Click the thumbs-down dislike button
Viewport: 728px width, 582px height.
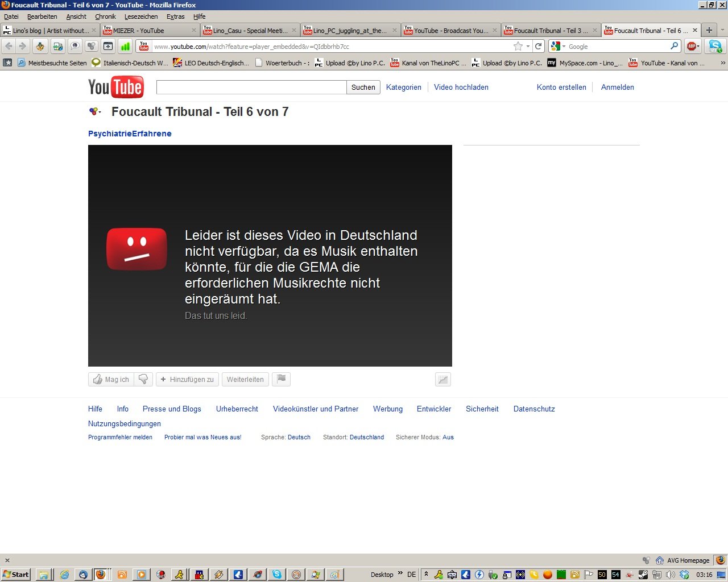[143, 379]
